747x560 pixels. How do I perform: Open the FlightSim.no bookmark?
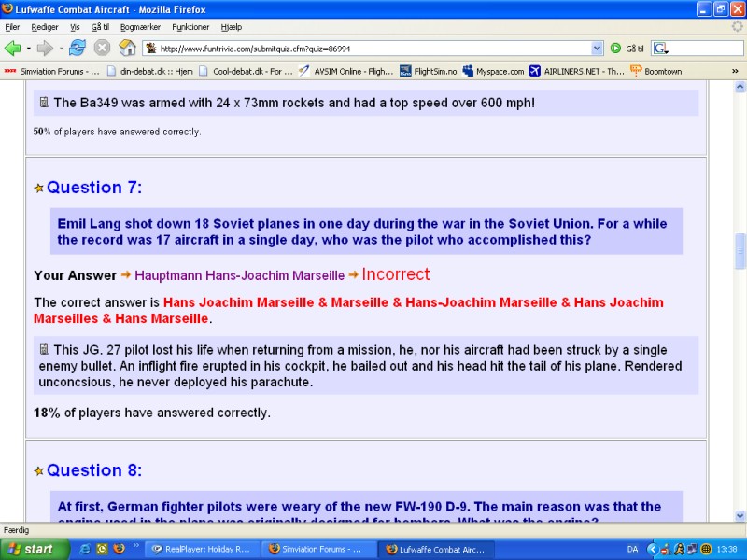(x=429, y=72)
